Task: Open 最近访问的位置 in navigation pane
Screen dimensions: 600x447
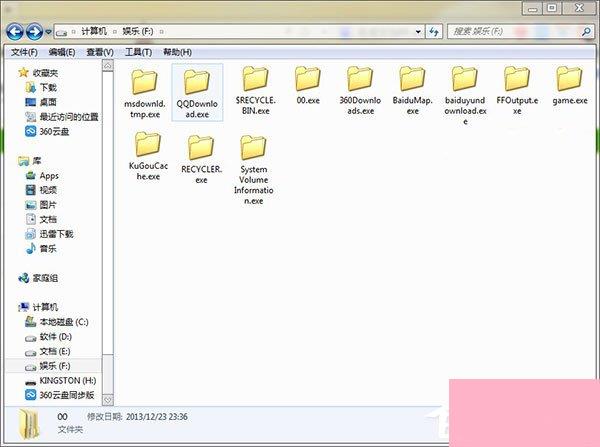Action: 62,117
